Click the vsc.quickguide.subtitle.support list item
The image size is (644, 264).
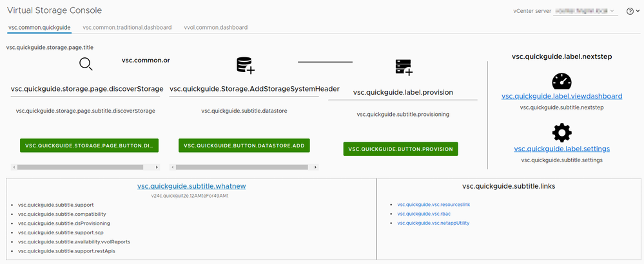(56, 205)
